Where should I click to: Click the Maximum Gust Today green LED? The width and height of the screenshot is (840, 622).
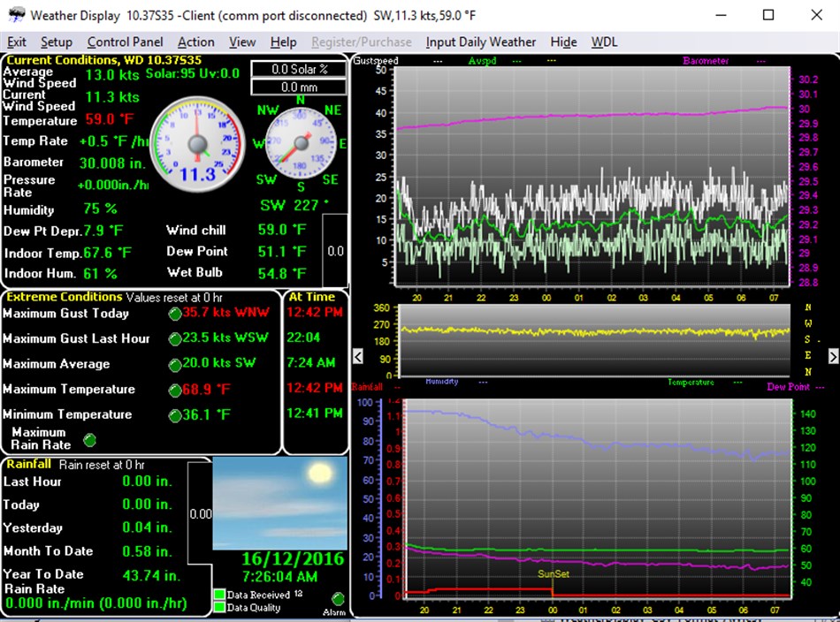(x=174, y=314)
